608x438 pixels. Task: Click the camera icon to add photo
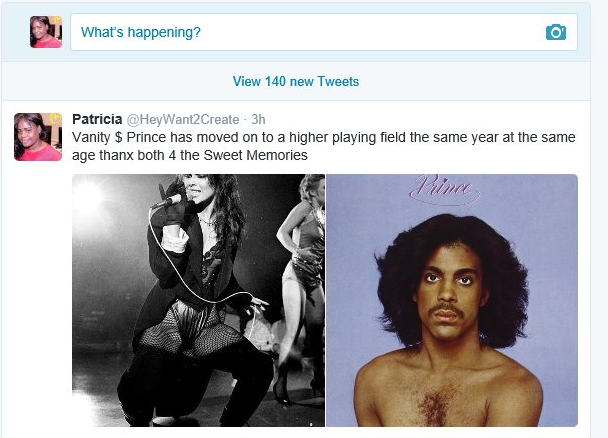click(556, 32)
